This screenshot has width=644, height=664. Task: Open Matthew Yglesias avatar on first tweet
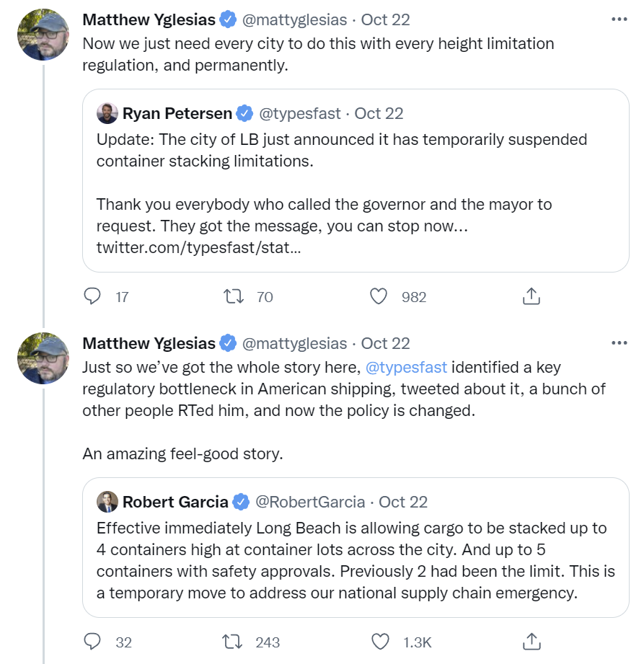coord(43,34)
